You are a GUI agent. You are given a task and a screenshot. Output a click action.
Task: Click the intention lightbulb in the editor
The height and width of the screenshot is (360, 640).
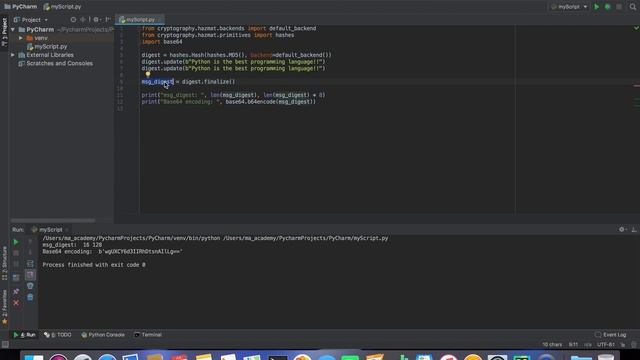pyautogui.click(x=148, y=74)
